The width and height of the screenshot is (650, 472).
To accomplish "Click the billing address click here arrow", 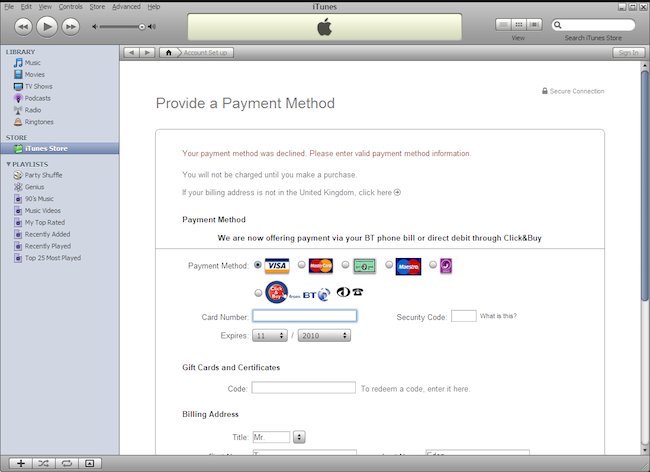I will coord(397,192).
